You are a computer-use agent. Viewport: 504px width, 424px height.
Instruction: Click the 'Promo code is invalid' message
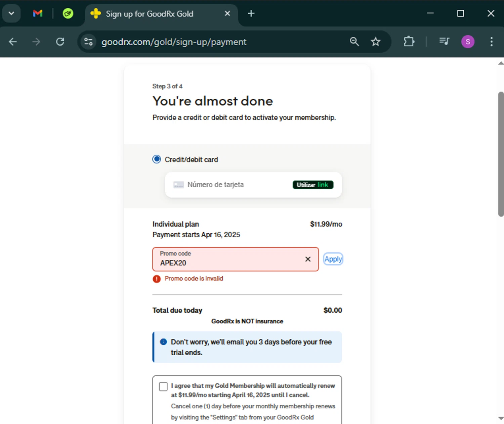pos(194,279)
